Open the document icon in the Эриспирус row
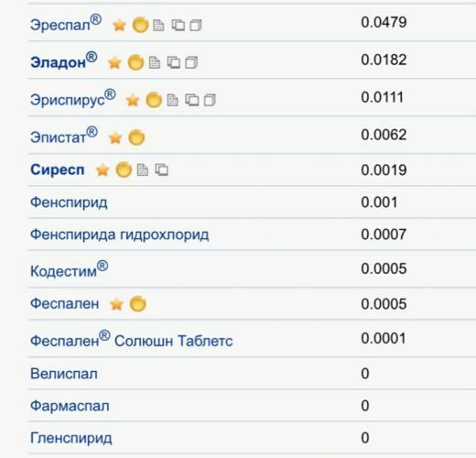Viewport: 476px width, 458px height. (172, 100)
